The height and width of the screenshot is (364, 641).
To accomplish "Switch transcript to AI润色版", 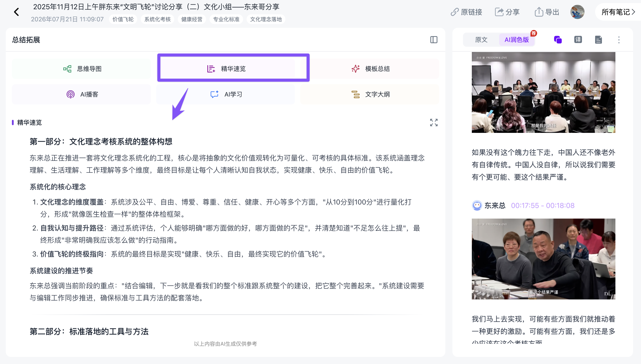I will tap(516, 40).
